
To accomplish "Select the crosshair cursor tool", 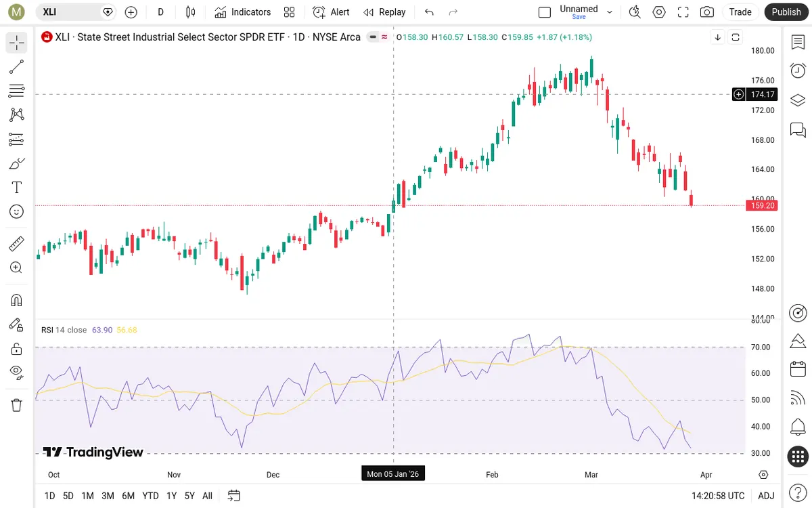I will coord(17,43).
